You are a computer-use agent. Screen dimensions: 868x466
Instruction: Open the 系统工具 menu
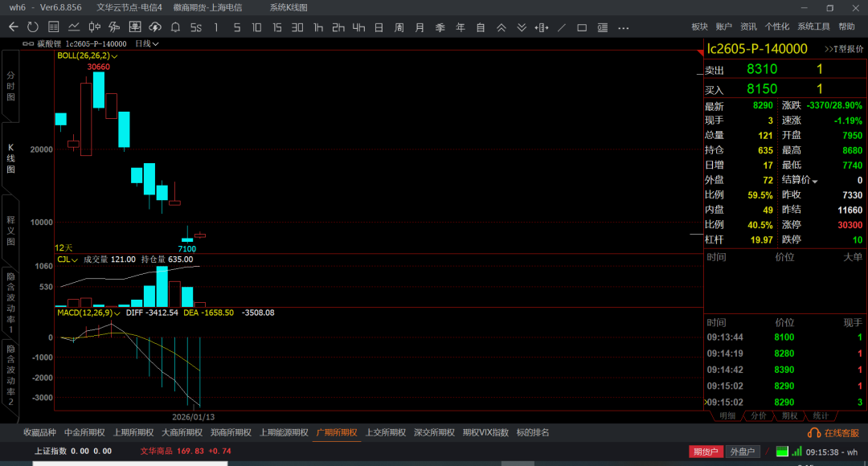coord(813,27)
